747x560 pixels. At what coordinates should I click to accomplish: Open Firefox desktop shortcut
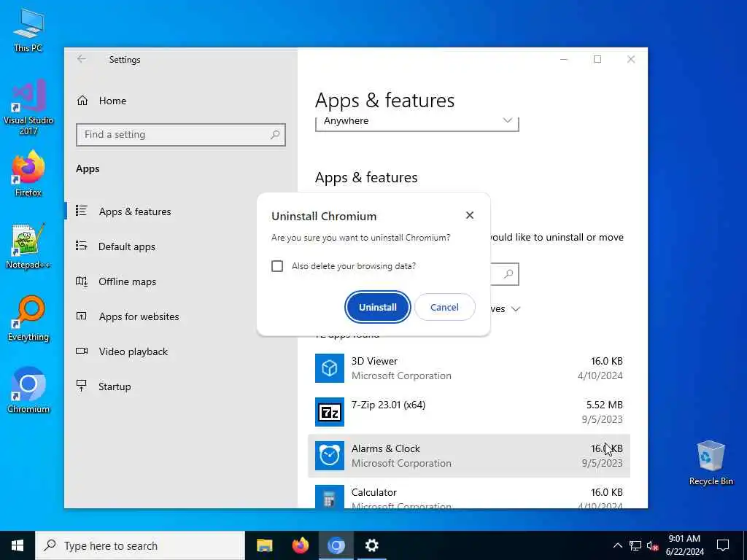(x=28, y=174)
